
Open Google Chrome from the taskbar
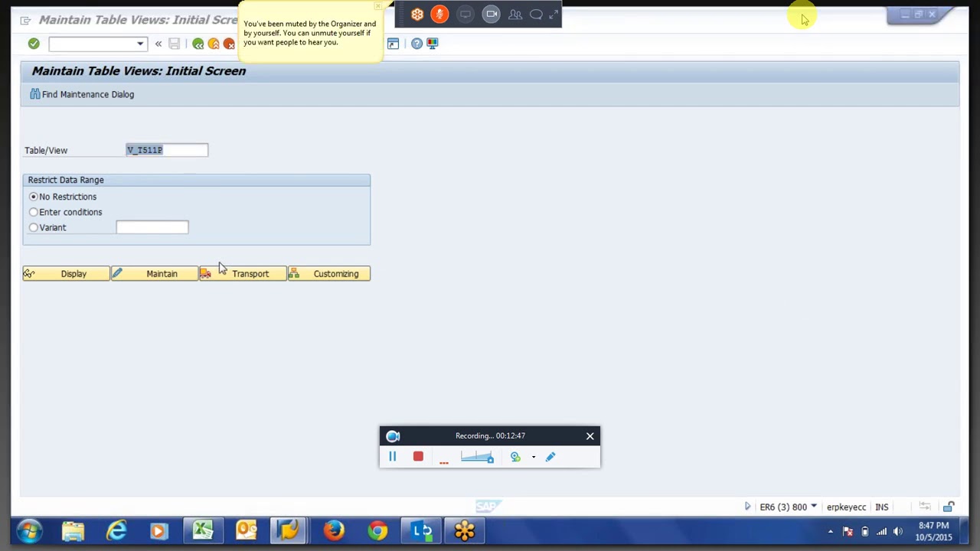tap(377, 530)
